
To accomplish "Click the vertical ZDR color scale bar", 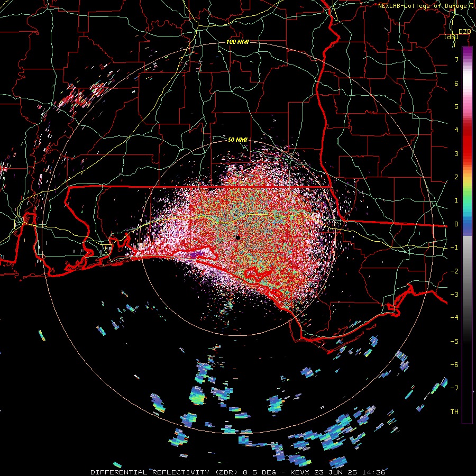I will [x=467, y=235].
